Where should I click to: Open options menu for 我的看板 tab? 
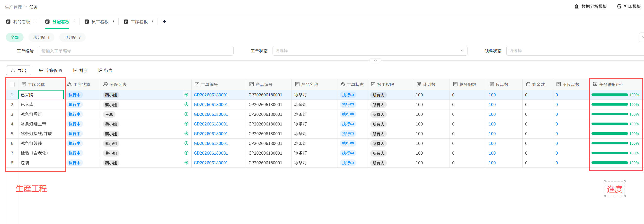point(35,22)
